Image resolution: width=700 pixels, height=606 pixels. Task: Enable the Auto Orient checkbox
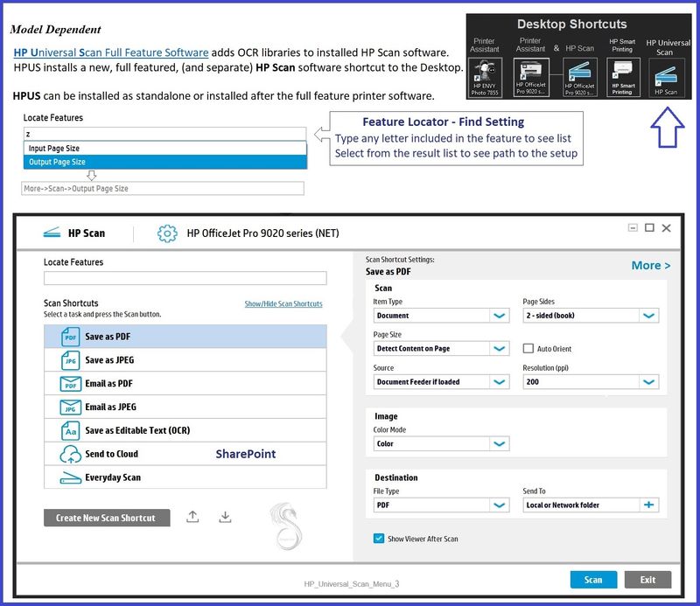point(528,349)
